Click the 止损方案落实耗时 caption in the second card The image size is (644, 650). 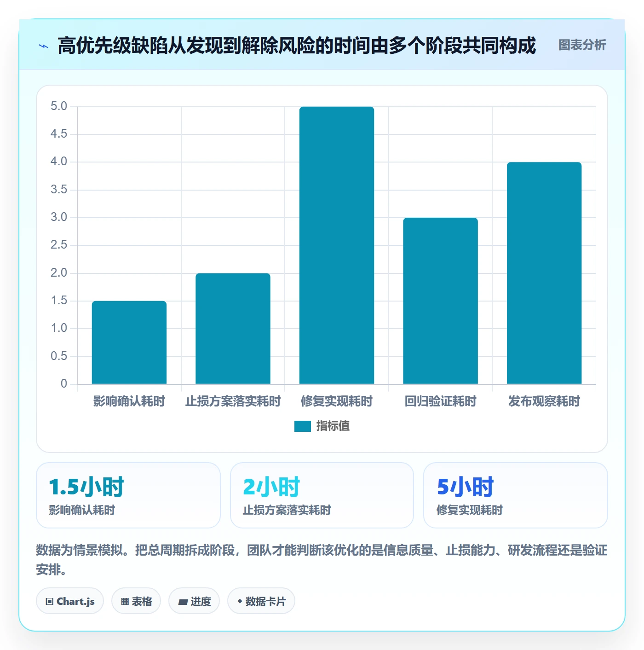287,510
